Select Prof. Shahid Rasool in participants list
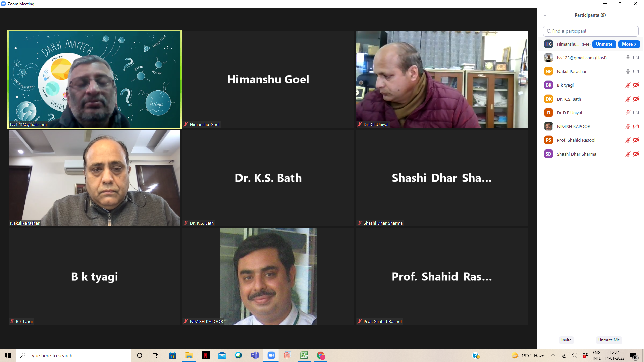Viewport: 644px width, 362px height. tap(576, 140)
